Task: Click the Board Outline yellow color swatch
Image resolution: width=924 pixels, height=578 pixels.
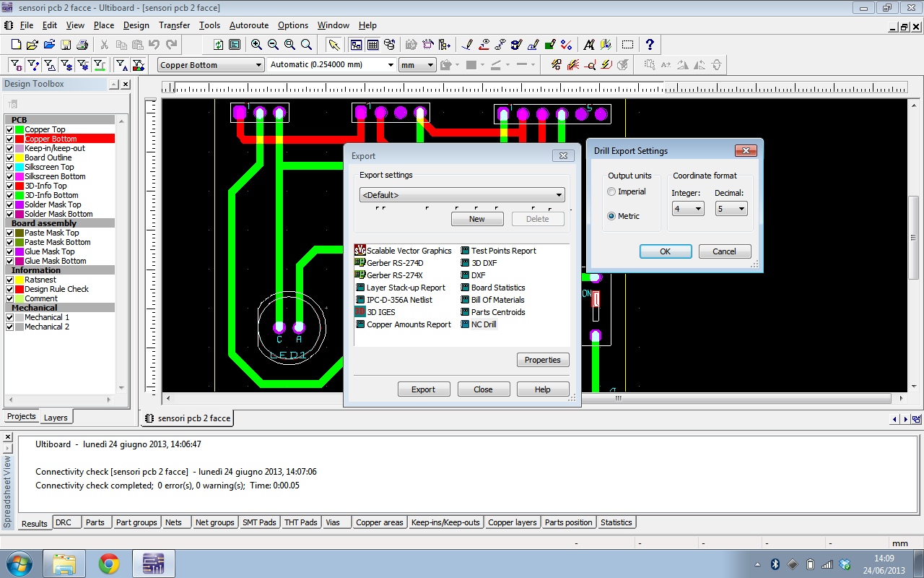Action: tap(19, 158)
